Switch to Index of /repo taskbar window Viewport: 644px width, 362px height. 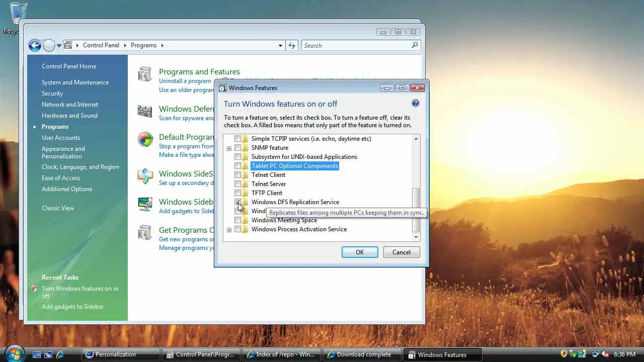(x=282, y=354)
